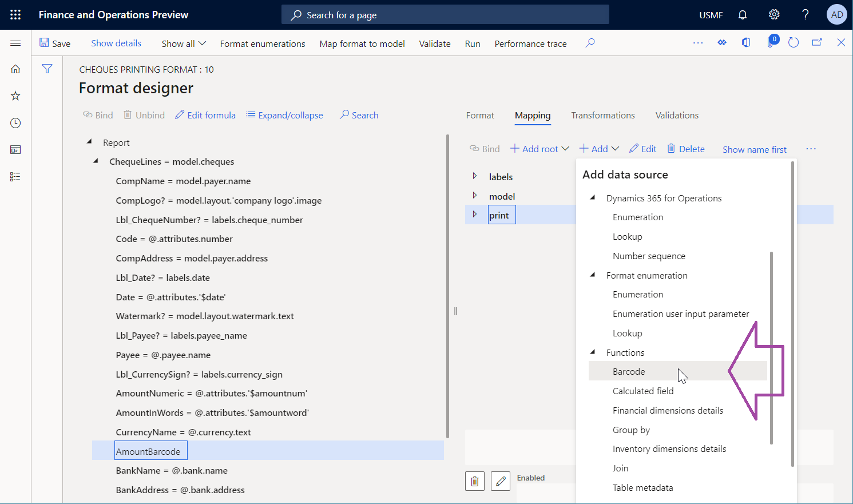
Task: Click Delete in mapping toolbar
Action: (x=685, y=149)
